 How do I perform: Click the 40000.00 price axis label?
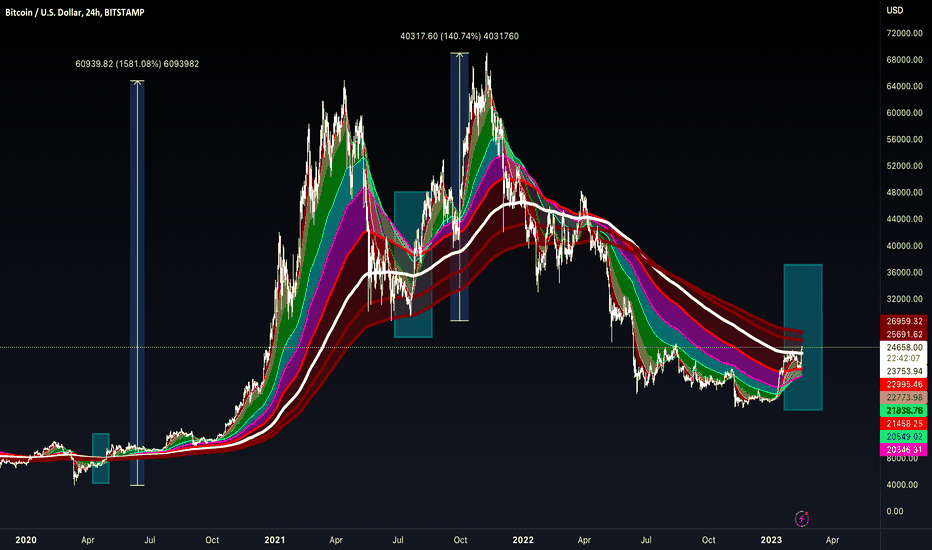point(904,246)
